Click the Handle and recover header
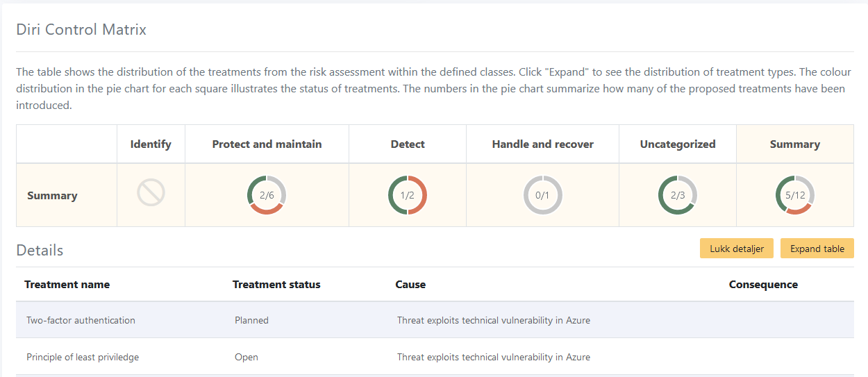The width and height of the screenshot is (868, 377). [x=542, y=144]
